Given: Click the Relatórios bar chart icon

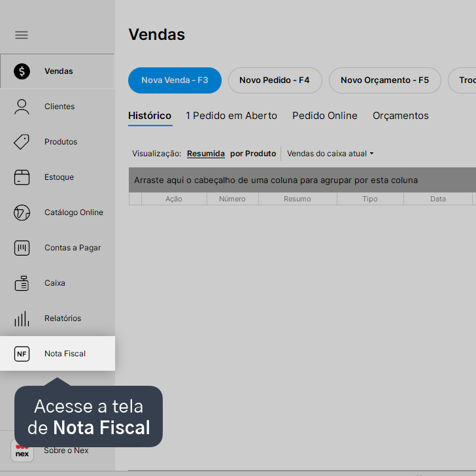Looking at the screenshot, I should coord(22,318).
